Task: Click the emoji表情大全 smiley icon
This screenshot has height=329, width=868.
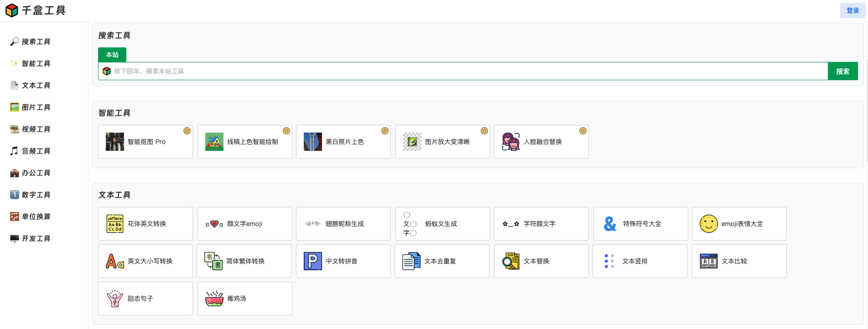Action: coord(708,224)
